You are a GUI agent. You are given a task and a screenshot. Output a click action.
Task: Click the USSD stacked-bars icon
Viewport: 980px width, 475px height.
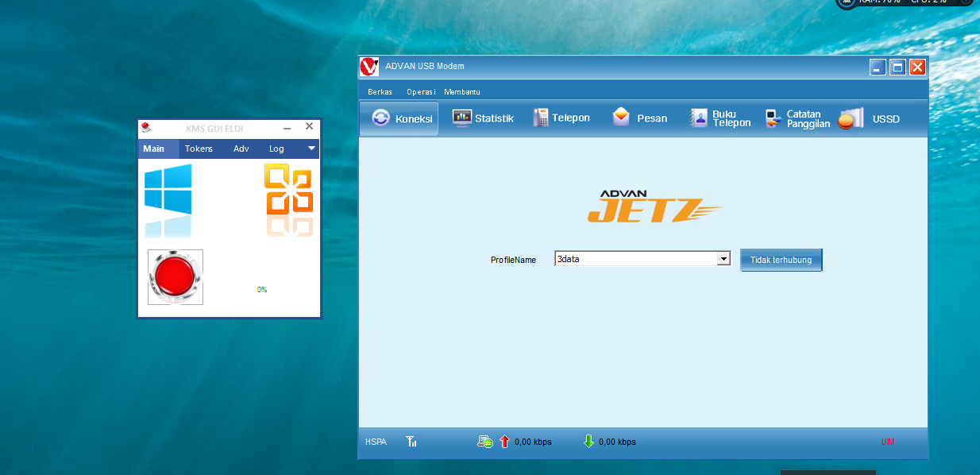(x=851, y=118)
